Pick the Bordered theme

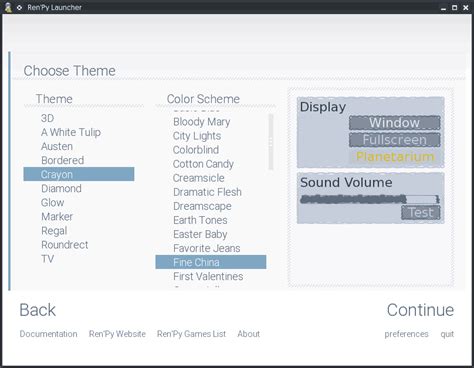(63, 160)
